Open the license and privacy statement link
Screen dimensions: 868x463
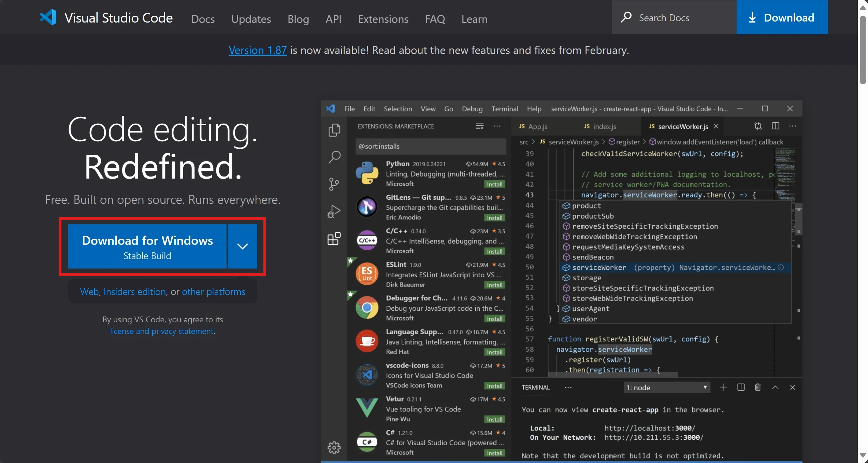[x=162, y=331]
